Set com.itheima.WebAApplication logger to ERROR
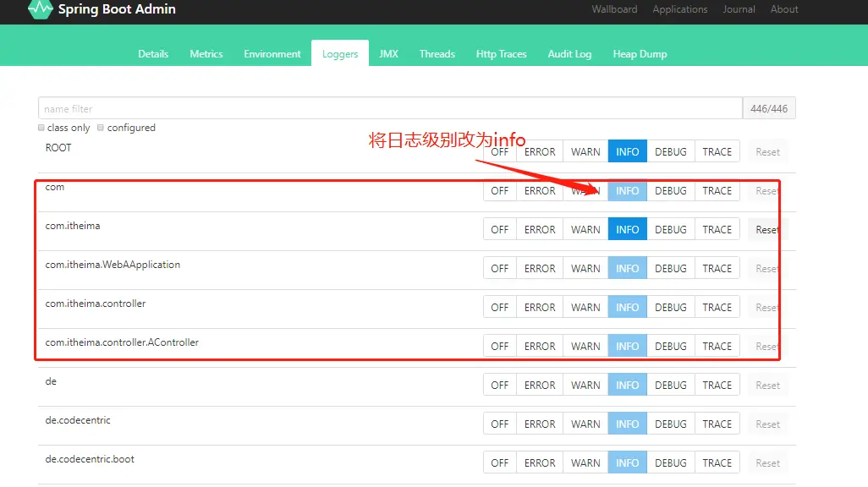Screen dimensions: 868x487 tap(540, 268)
